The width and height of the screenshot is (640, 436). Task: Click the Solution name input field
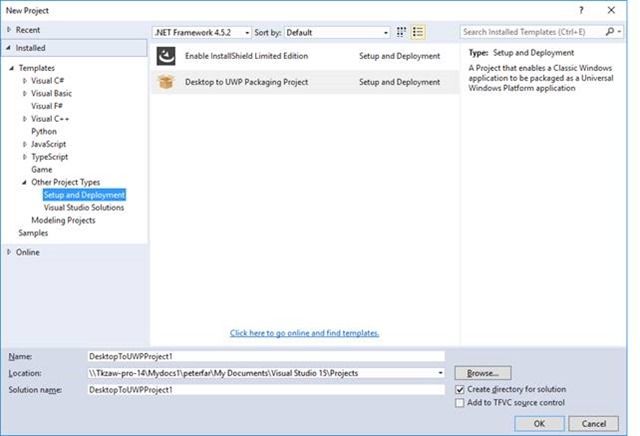tap(266, 390)
